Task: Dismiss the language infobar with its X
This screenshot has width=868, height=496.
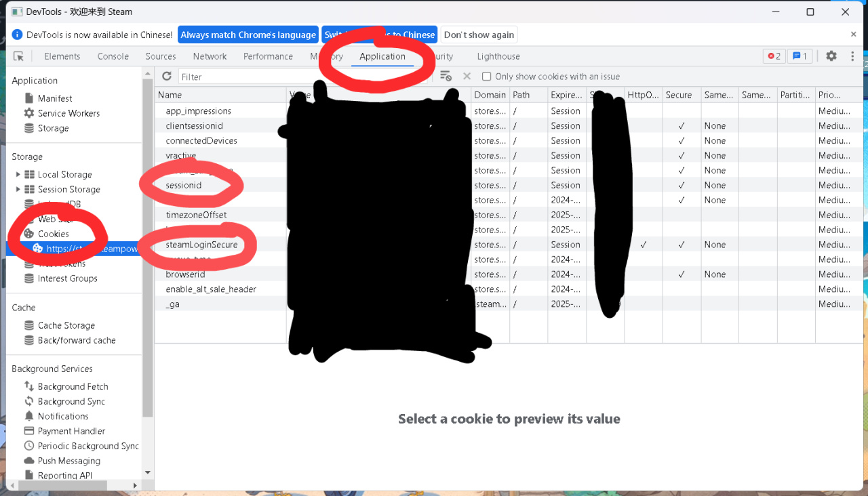Action: coord(854,35)
